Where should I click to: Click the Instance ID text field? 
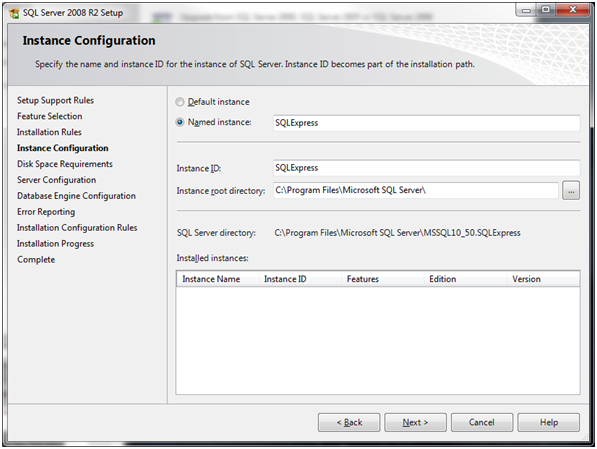coord(426,168)
